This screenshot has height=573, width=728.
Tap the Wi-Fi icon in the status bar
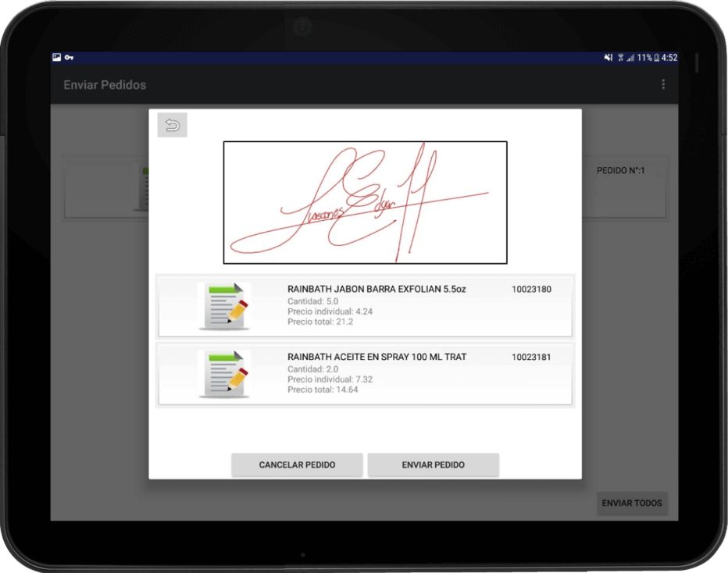[x=620, y=58]
